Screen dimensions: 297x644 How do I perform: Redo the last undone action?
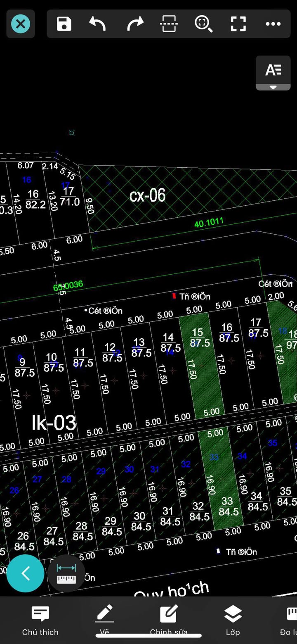point(134,24)
